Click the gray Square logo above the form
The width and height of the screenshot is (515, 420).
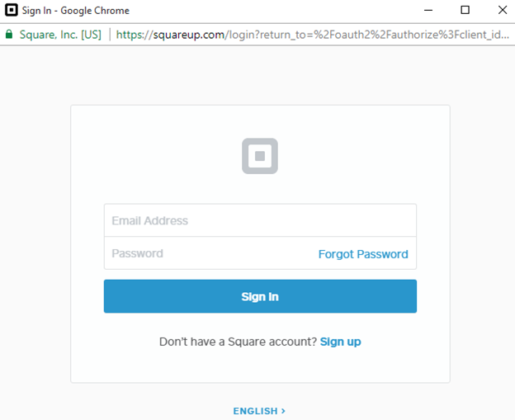[259, 156]
